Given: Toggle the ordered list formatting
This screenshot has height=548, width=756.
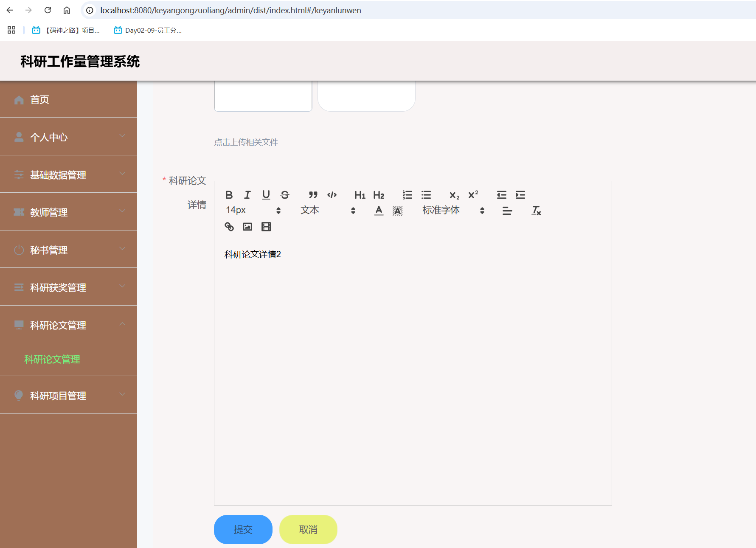Looking at the screenshot, I should [407, 195].
